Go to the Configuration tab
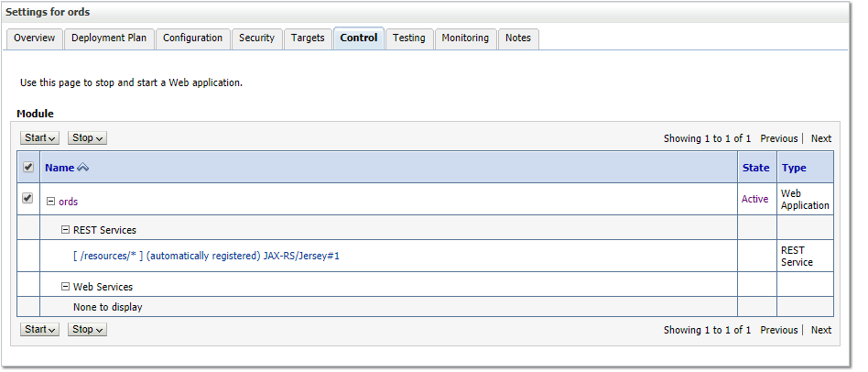This screenshot has width=868, height=372. click(x=192, y=38)
